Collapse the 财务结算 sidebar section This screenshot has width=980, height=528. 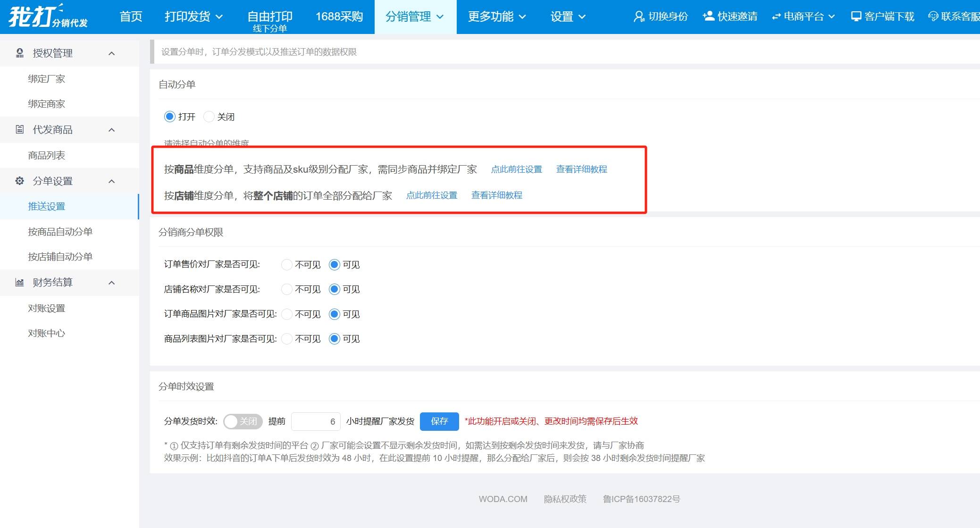pos(112,283)
